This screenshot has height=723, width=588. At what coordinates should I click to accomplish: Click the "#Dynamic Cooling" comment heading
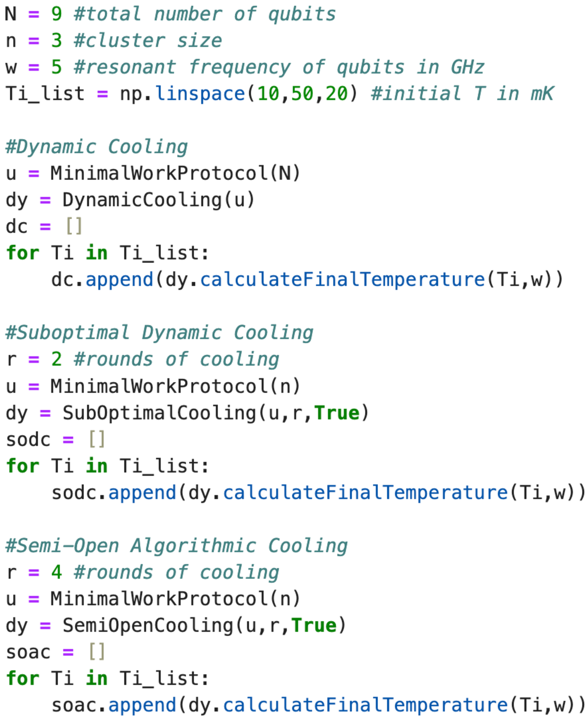97,147
